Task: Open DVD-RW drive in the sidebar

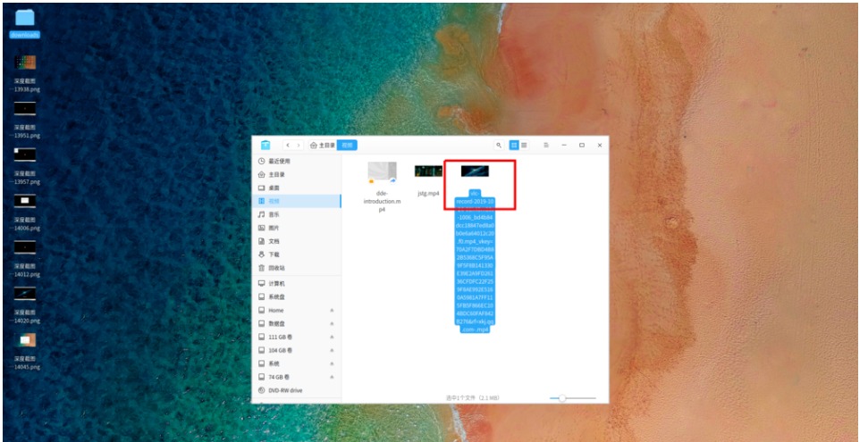Action: 297,390
